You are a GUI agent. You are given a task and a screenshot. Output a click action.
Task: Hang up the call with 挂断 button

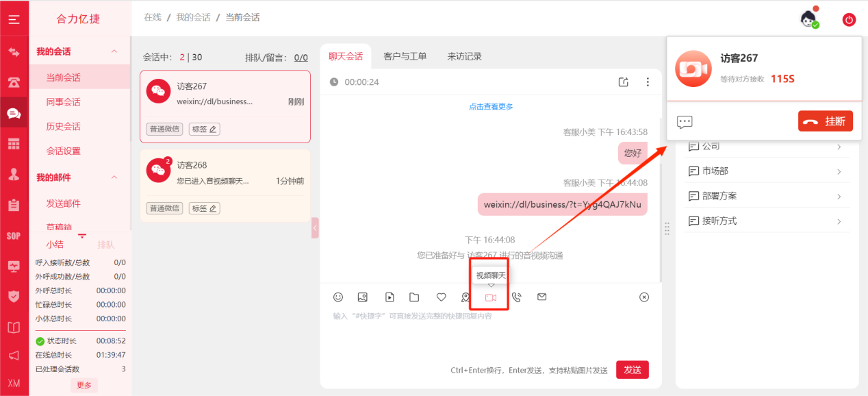point(826,121)
